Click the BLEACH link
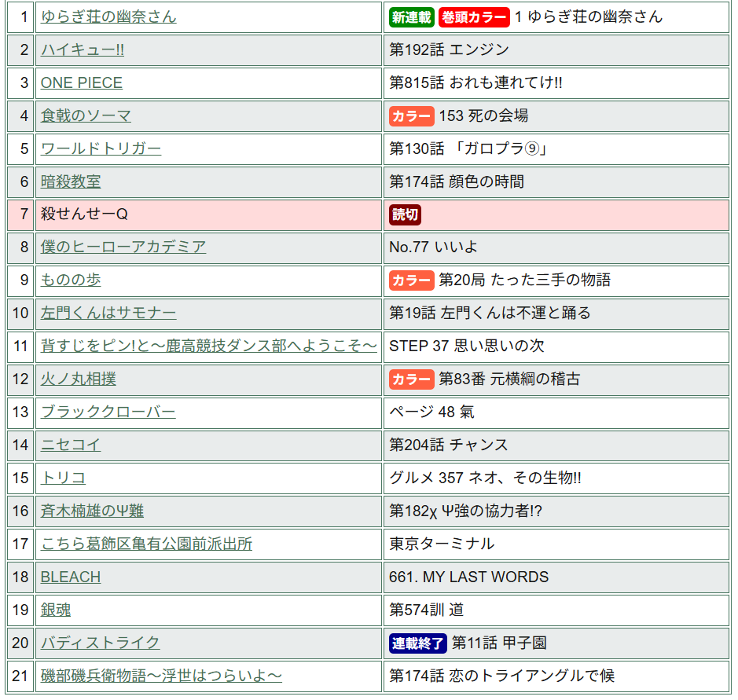The image size is (738, 700). (x=71, y=577)
